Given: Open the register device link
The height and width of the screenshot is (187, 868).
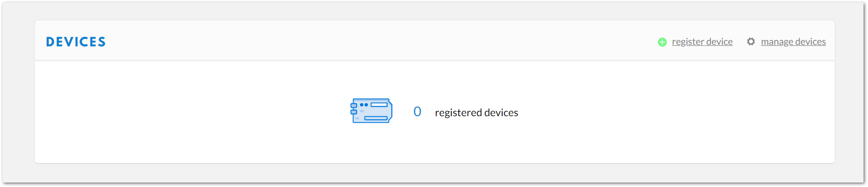Looking at the screenshot, I should [x=702, y=42].
